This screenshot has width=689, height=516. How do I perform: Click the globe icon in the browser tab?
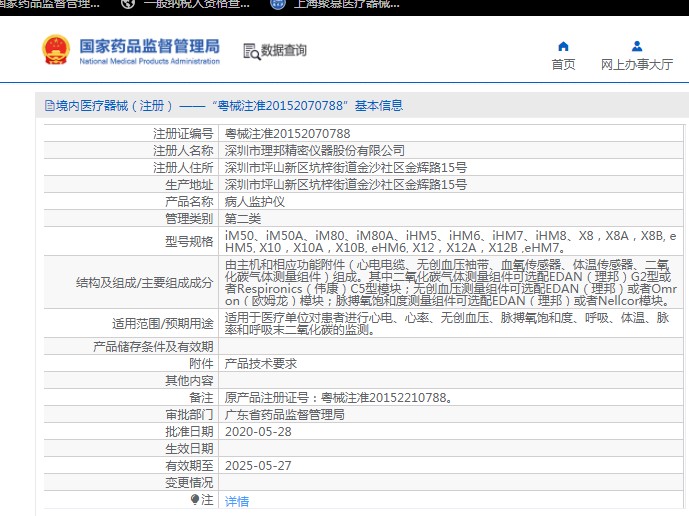[128, 4]
